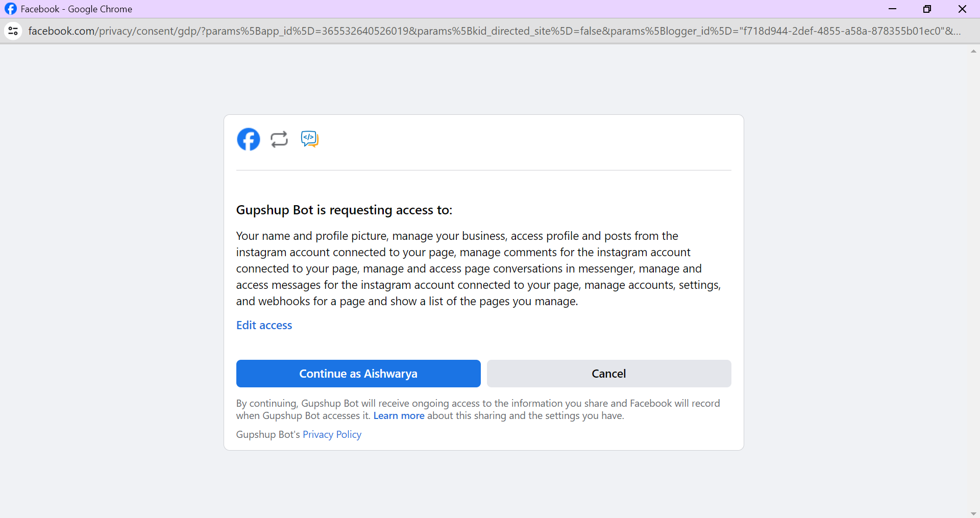This screenshot has width=980, height=518.
Task: Continue as Aishwarya
Action: [x=358, y=374]
